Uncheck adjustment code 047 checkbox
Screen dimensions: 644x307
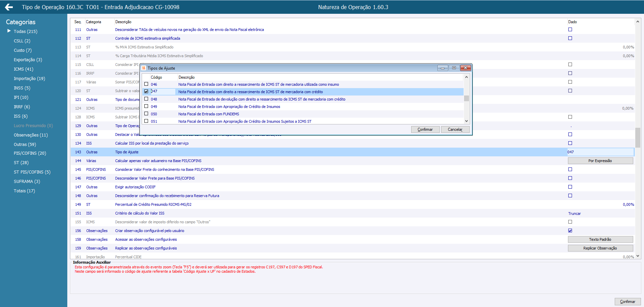coord(146,91)
